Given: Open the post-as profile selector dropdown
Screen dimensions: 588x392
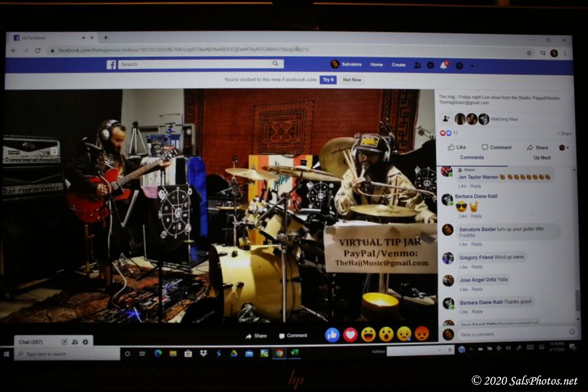Looking at the screenshot, I should tap(563, 148).
